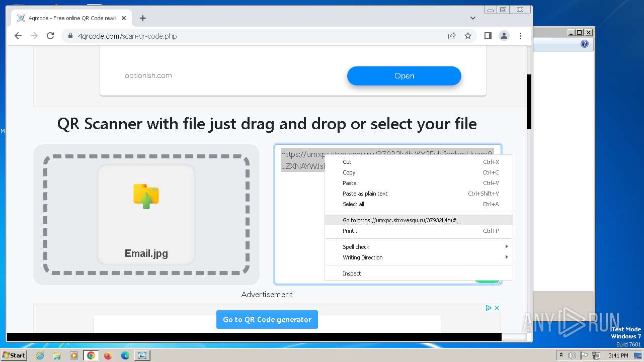Click the Go to QR Code generator button

coord(267,319)
